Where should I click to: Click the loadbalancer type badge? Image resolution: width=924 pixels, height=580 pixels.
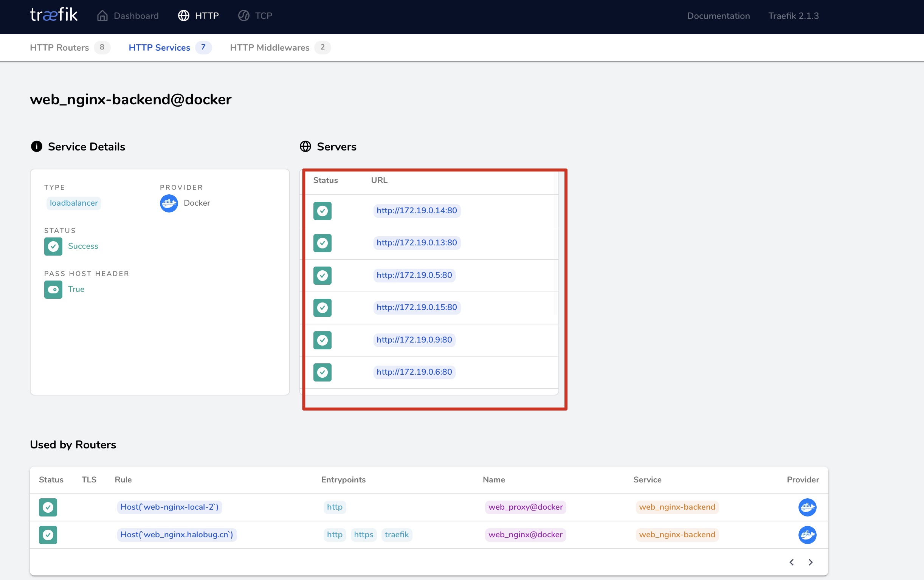click(74, 203)
